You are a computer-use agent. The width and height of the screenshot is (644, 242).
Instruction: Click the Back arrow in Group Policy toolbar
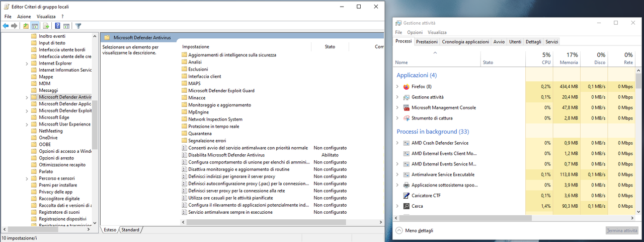click(x=6, y=26)
